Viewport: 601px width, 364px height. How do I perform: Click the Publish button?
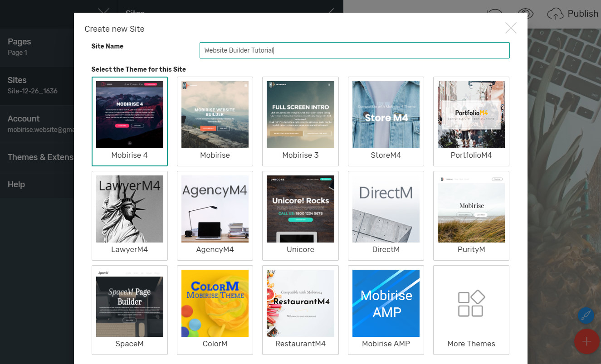coord(573,14)
